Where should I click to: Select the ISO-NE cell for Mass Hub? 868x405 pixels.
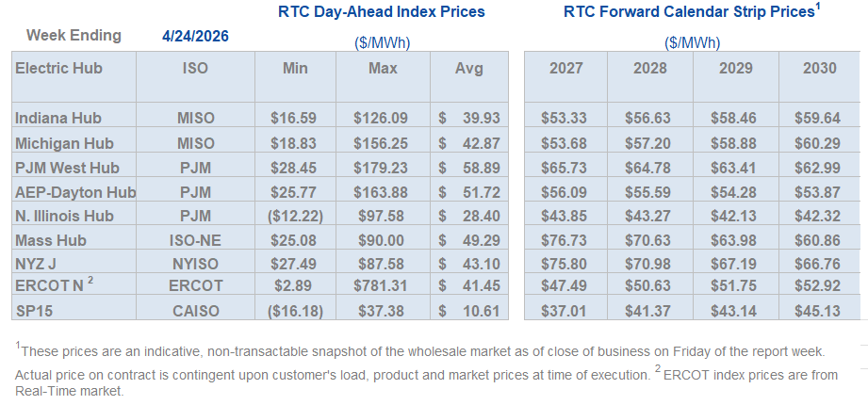(x=195, y=240)
